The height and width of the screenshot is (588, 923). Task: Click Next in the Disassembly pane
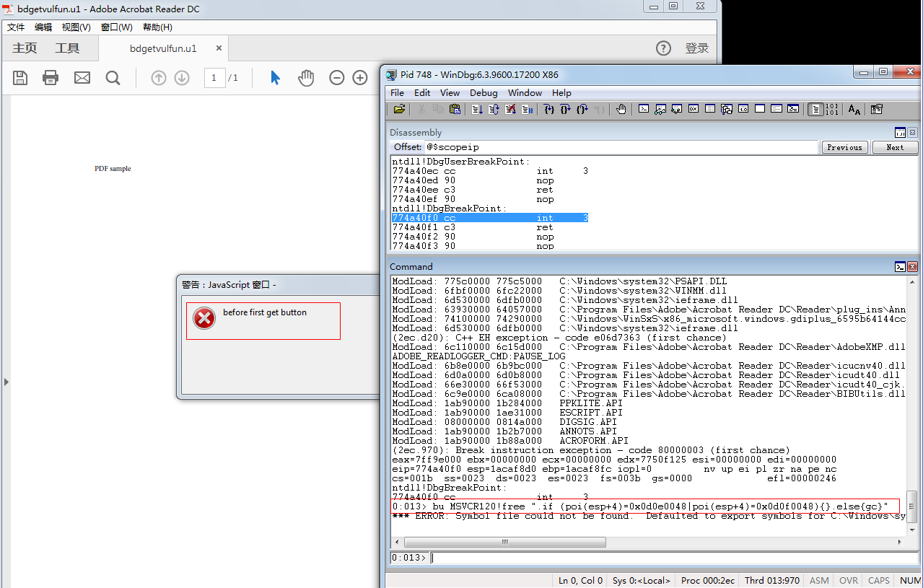[895, 147]
